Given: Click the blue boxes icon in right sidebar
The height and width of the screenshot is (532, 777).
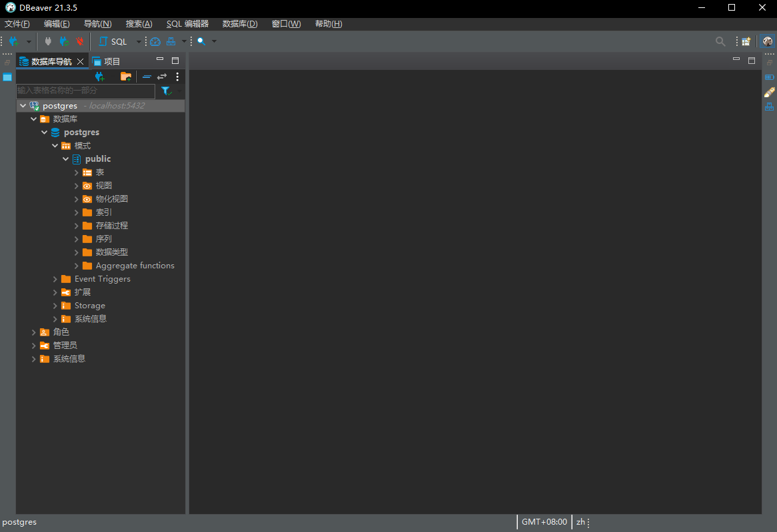Looking at the screenshot, I should (770, 107).
